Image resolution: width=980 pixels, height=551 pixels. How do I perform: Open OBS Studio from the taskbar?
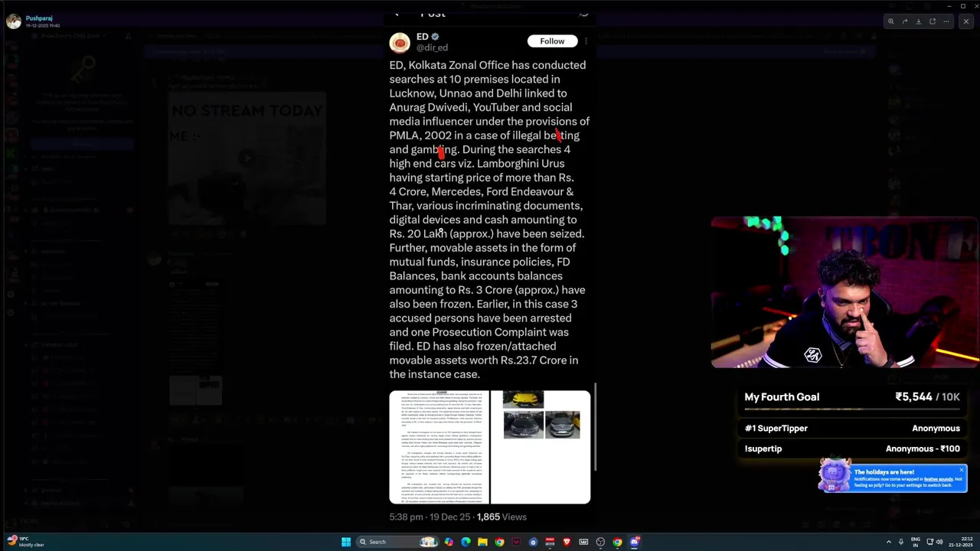point(600,542)
